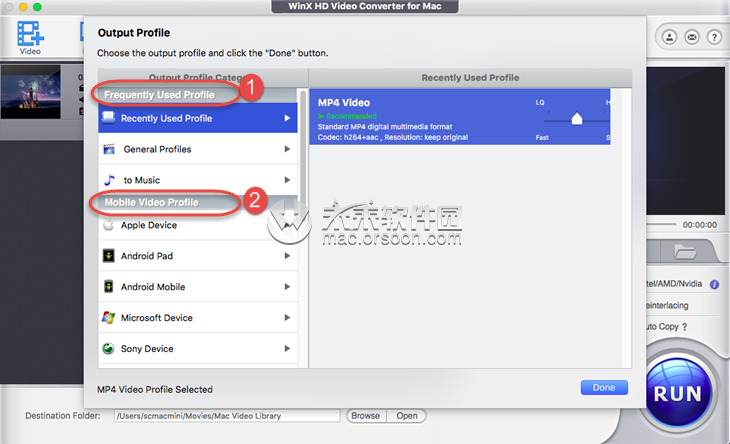
Task: Click the preview playback progress bar
Action: pyautogui.click(x=661, y=224)
